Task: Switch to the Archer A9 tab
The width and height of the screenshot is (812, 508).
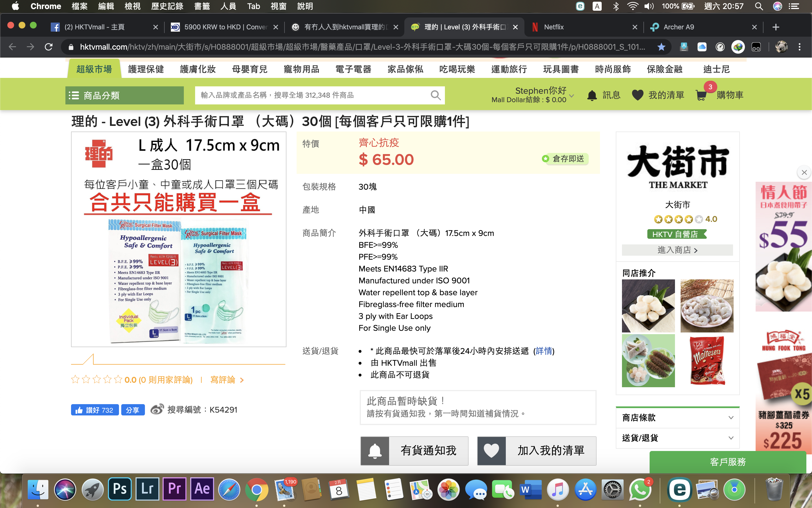Action: pyautogui.click(x=704, y=27)
